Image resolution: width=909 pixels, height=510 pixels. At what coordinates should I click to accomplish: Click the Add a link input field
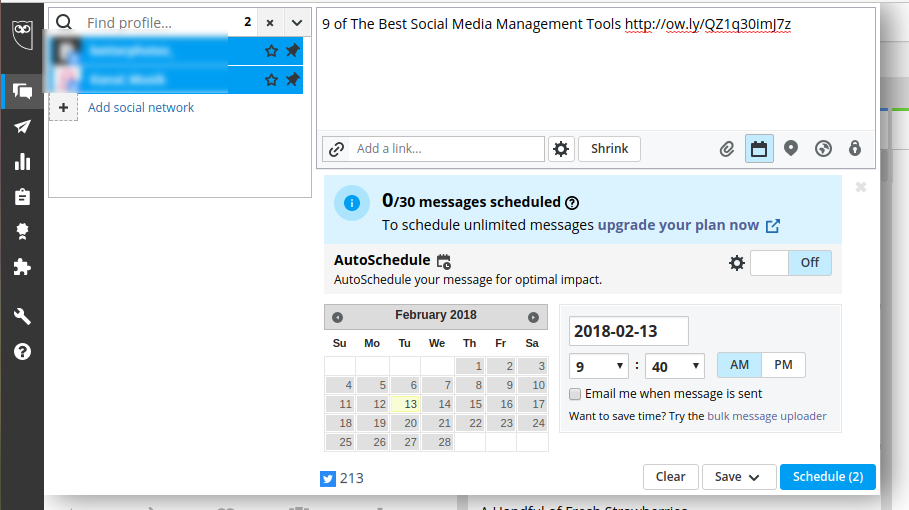coord(445,149)
